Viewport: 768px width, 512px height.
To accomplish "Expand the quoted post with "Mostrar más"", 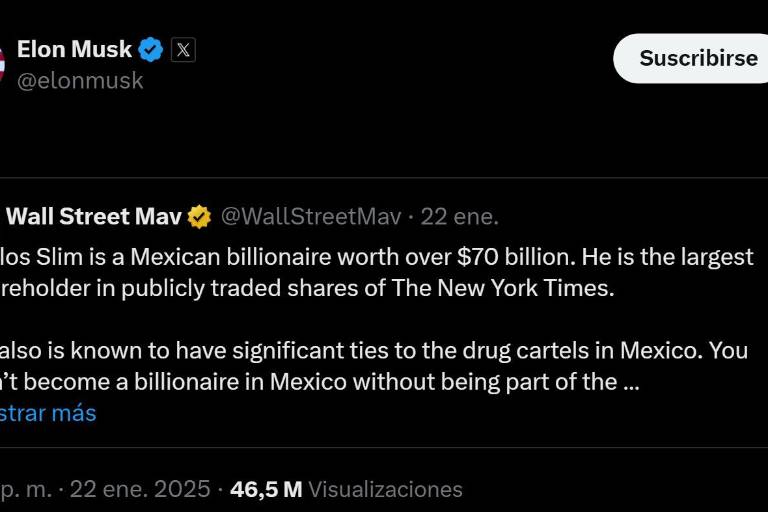I will [48, 413].
